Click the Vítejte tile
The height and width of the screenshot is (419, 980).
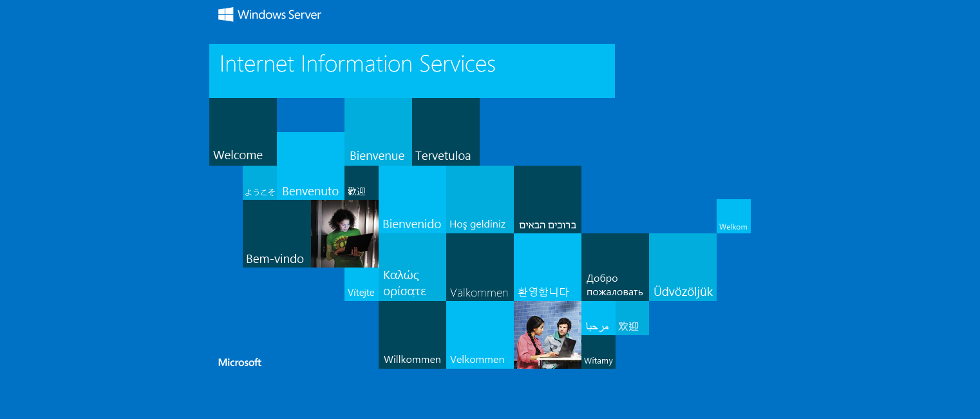(x=361, y=284)
